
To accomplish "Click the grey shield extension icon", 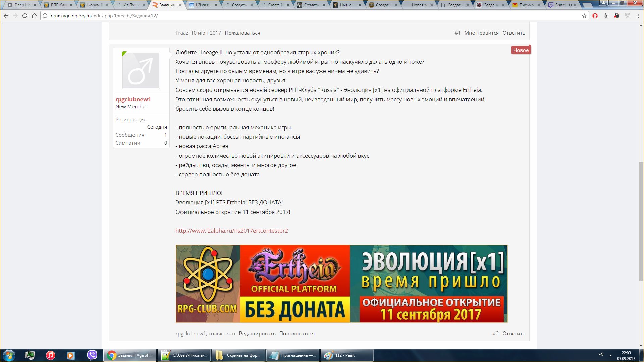I will tap(627, 16).
